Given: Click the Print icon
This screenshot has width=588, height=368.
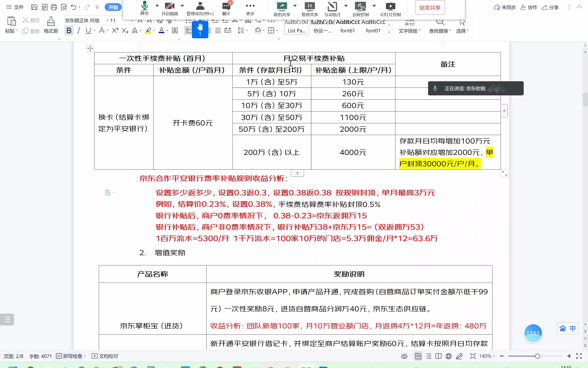Looking at the screenshot, I should pyautogui.click(x=54, y=7).
